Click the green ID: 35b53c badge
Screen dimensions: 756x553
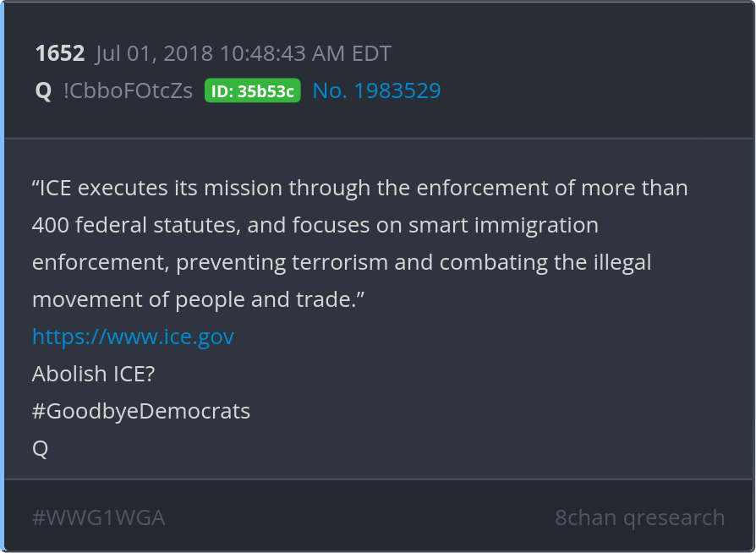252,91
